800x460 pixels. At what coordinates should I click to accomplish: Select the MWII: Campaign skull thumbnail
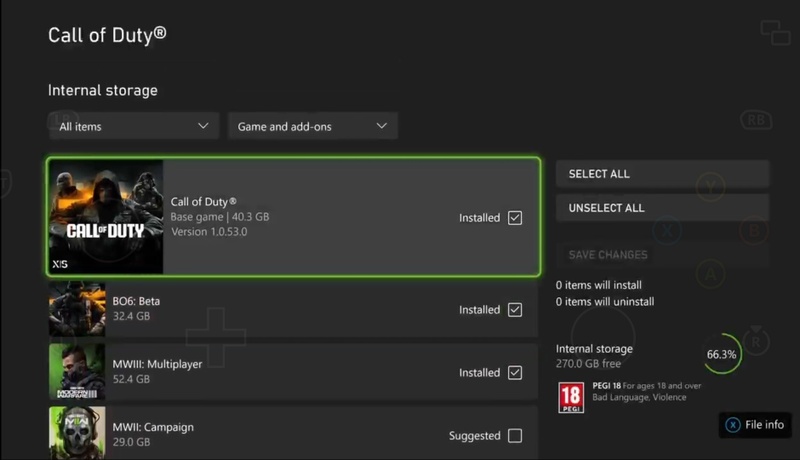pyautogui.click(x=77, y=433)
